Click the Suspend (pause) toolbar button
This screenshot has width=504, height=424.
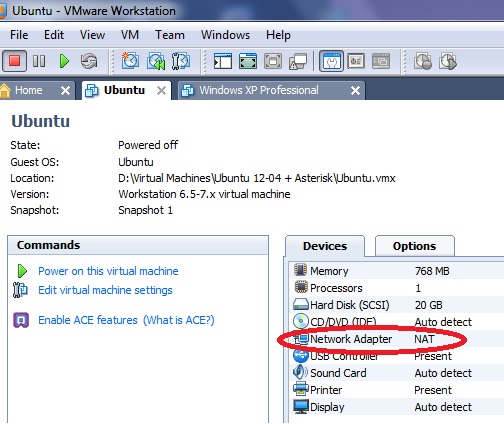[x=39, y=61]
